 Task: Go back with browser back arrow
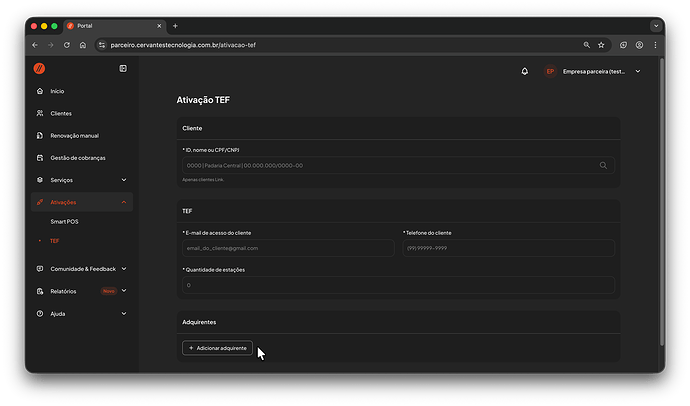coord(35,45)
